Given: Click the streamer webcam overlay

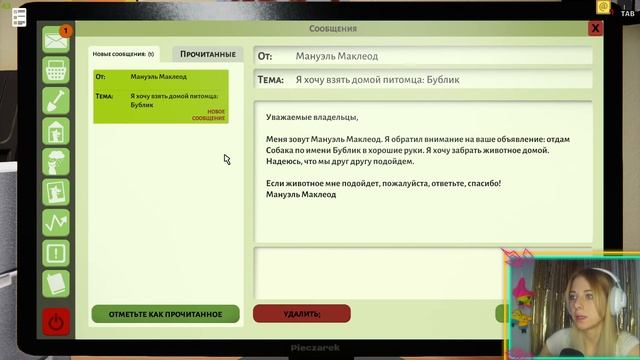Looking at the screenshot, I should click(573, 307).
